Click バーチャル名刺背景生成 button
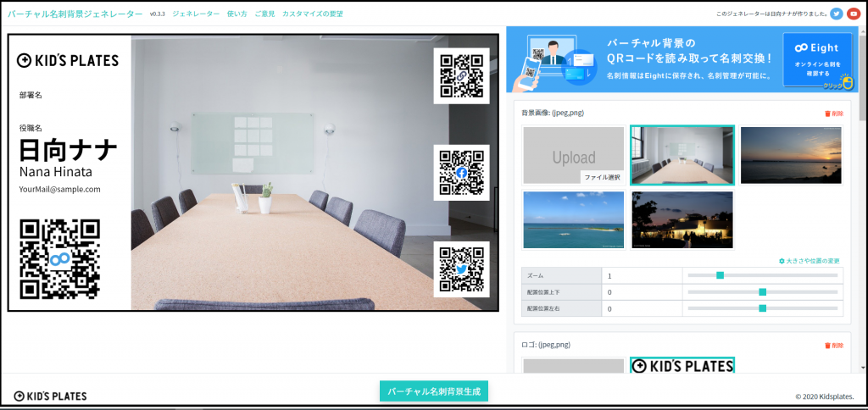868x410 pixels. coord(433,391)
